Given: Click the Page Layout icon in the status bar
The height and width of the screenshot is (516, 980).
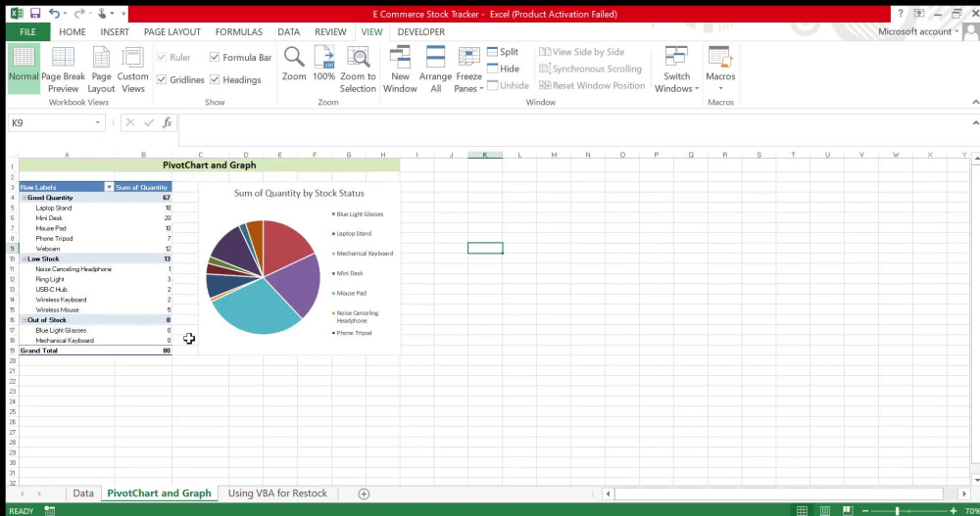Looking at the screenshot, I should 825,511.
